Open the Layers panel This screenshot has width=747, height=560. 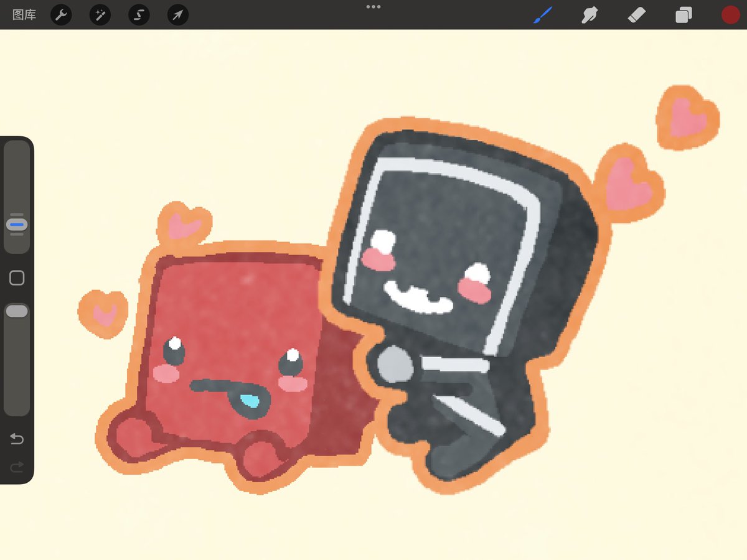[684, 15]
